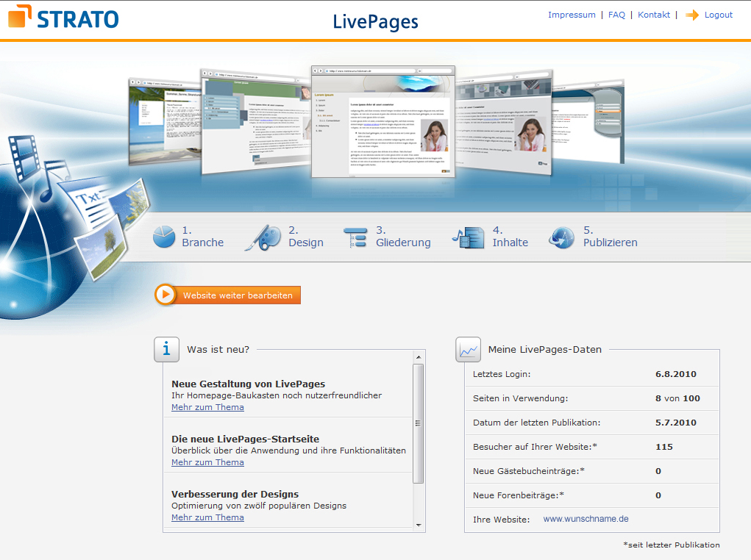The height and width of the screenshot is (560, 751).
Task: Select the beach palm template preview on far left
Action: (x=165, y=121)
